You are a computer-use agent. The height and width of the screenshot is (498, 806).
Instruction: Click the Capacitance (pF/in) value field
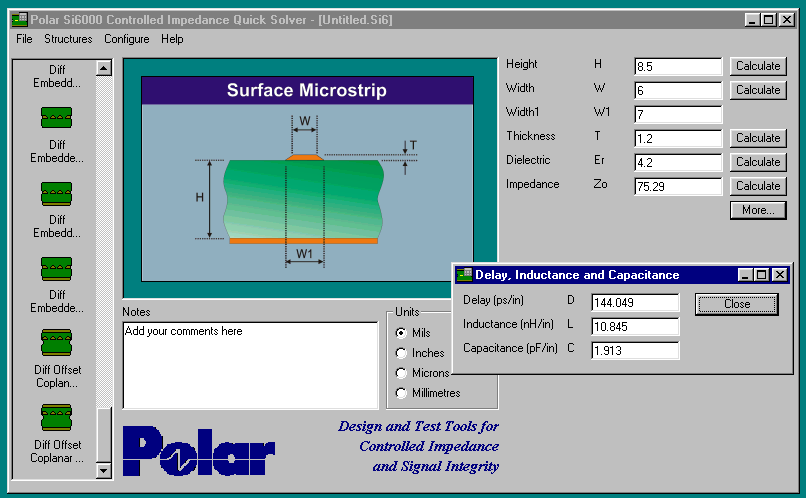635,351
